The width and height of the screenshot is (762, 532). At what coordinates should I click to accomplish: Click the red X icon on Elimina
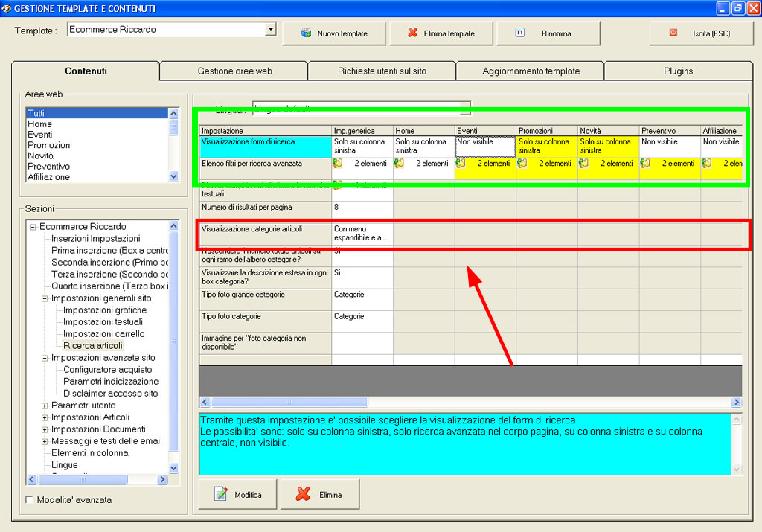click(x=304, y=493)
